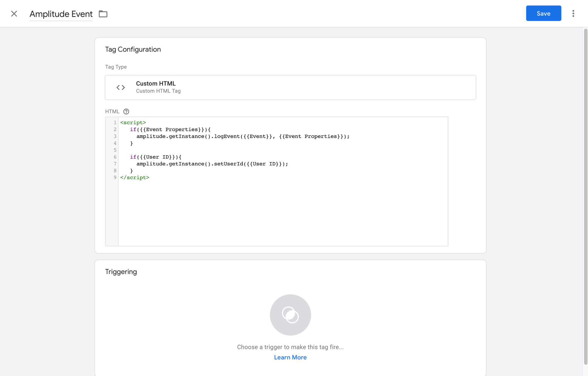This screenshot has height=376, width=588.
Task: Click the Custom HTML tag type code icon
Action: click(121, 87)
